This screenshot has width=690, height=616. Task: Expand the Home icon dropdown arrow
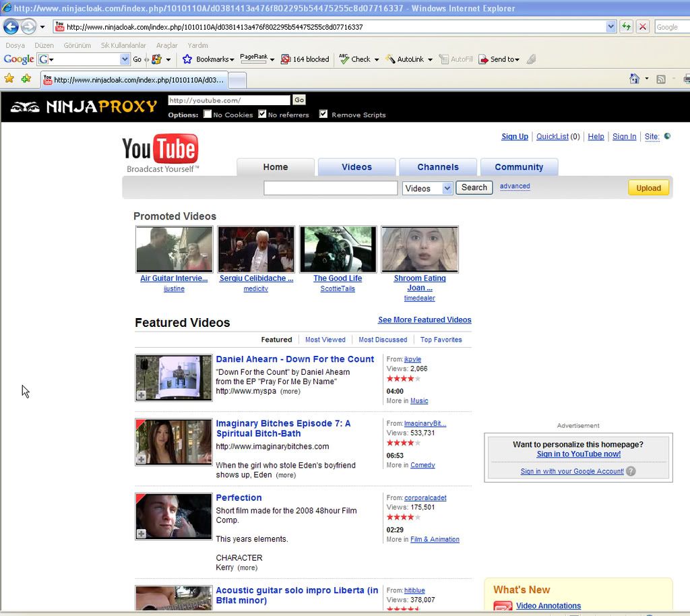pyautogui.click(x=646, y=79)
